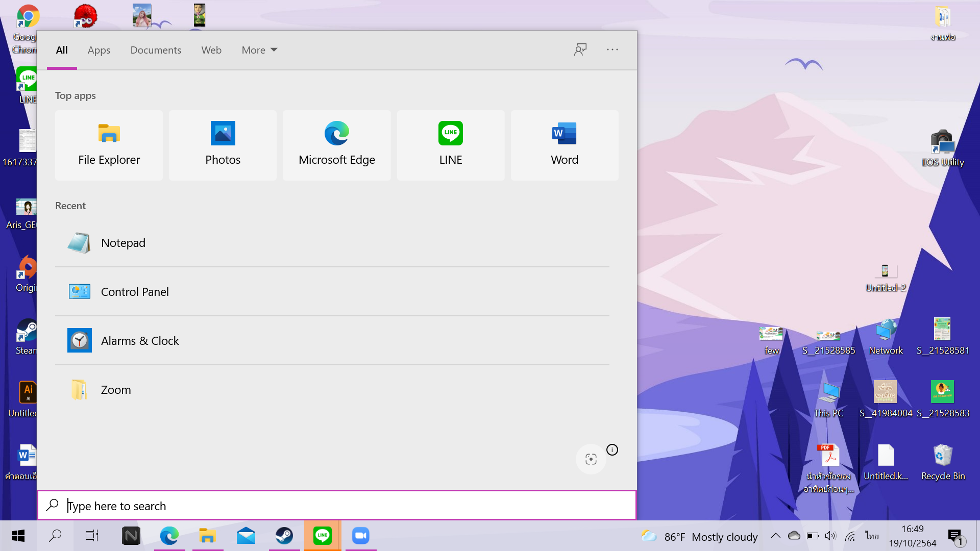Open the feedback icon in search header

580,49
